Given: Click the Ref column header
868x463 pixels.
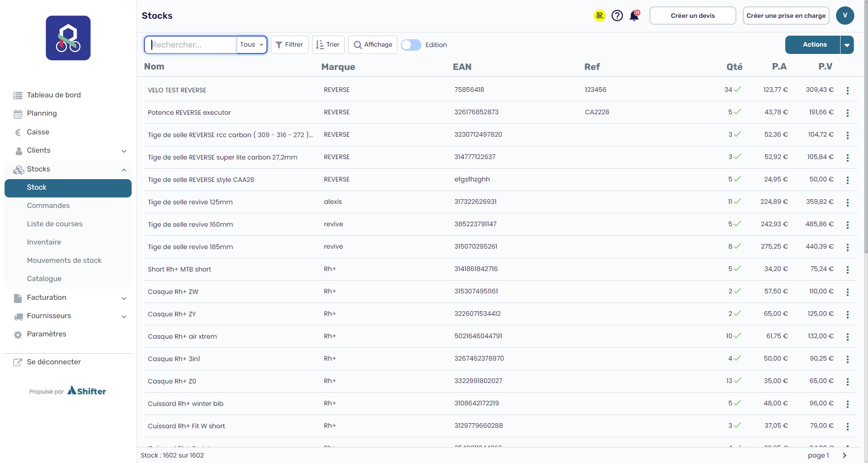Looking at the screenshot, I should [x=592, y=67].
